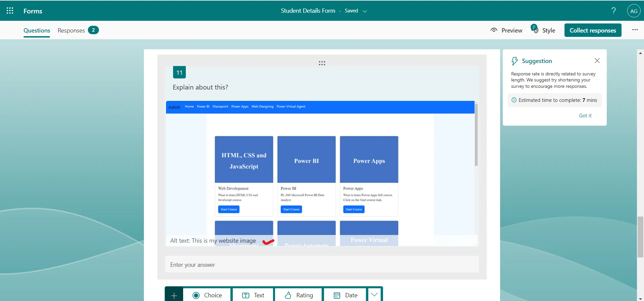This screenshot has width=644, height=301.
Task: Click the Forms app title
Action: [x=33, y=11]
